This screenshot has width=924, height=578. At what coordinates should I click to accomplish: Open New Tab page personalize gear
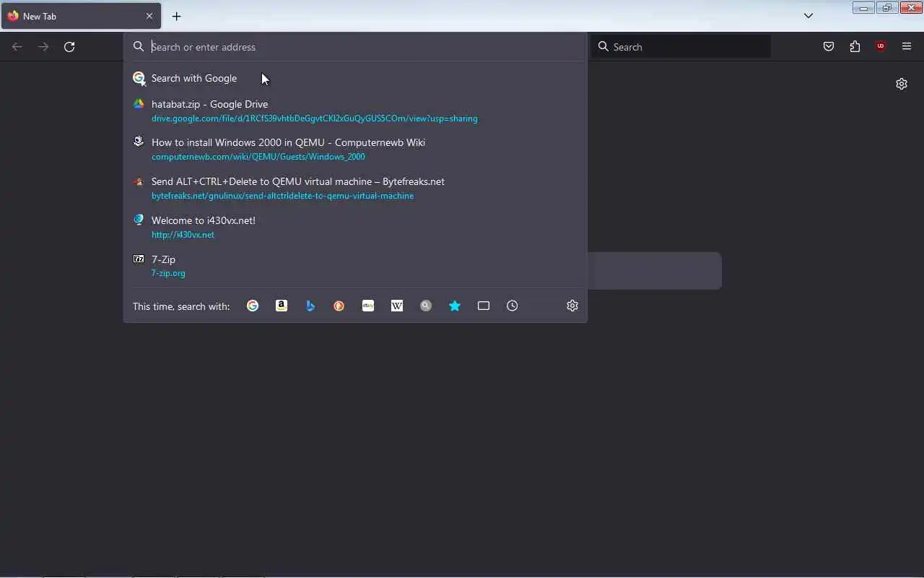902,84
